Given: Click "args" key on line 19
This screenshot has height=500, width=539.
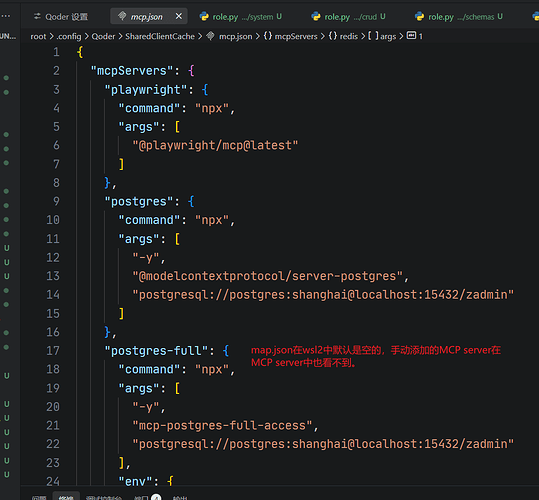Looking at the screenshot, I should pos(139,388).
